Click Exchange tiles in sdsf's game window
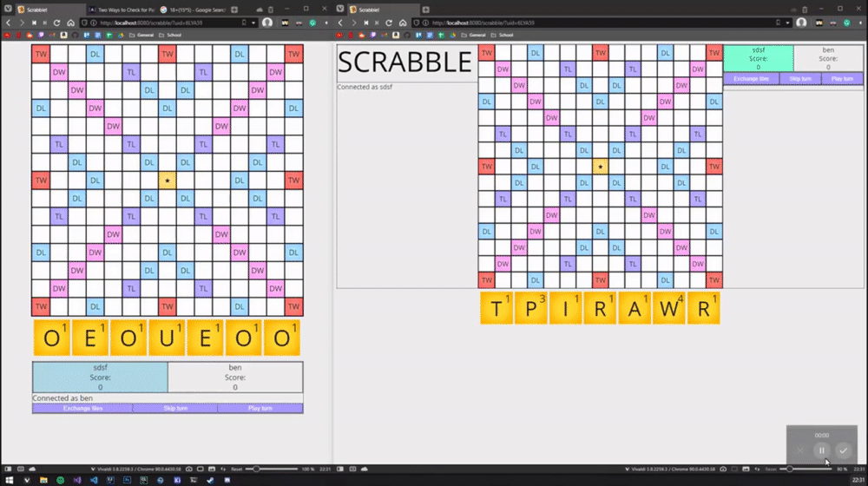The width and height of the screenshot is (868, 486). [x=751, y=79]
